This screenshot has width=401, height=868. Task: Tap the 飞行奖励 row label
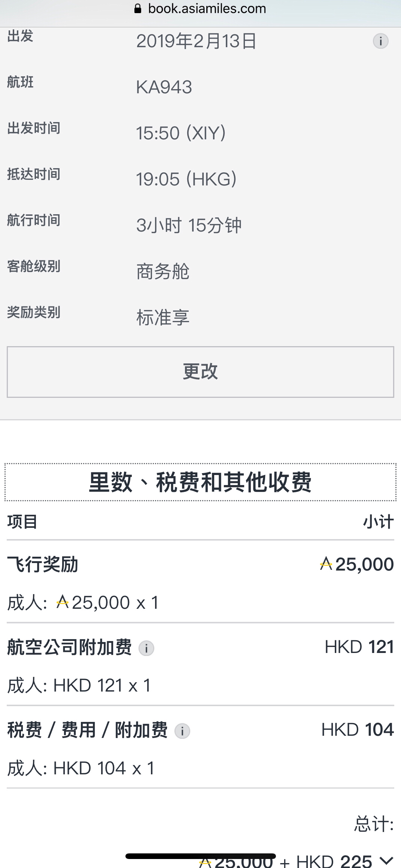43,564
